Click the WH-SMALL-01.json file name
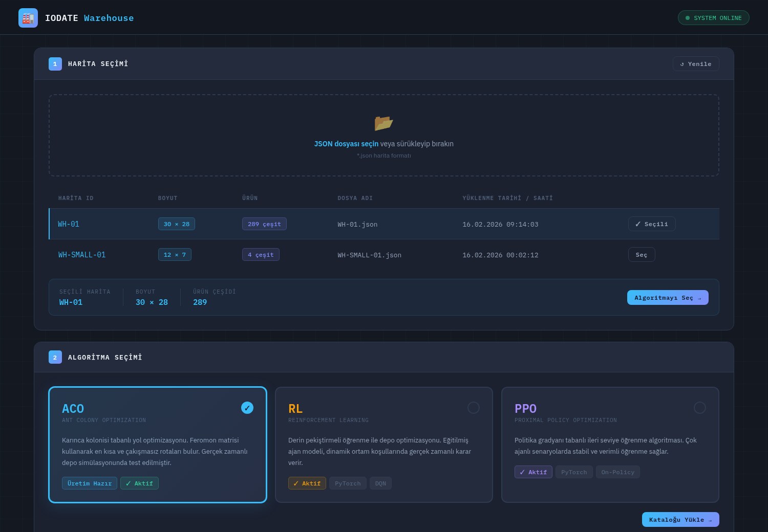The image size is (768, 532). (x=369, y=255)
